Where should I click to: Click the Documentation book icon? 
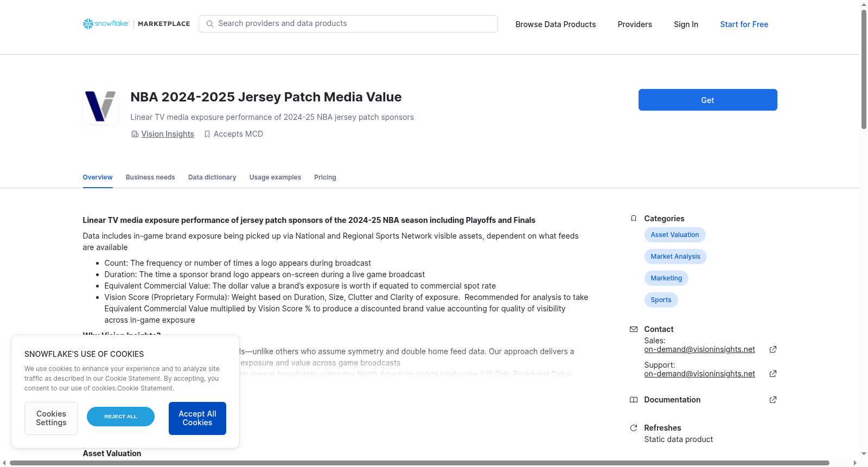(633, 400)
